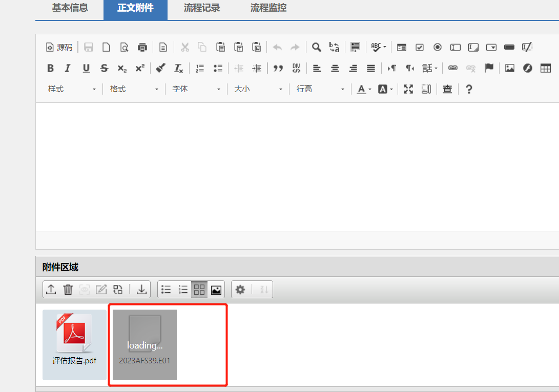Toggle bold formatting
559x392 pixels.
pyautogui.click(x=50, y=68)
